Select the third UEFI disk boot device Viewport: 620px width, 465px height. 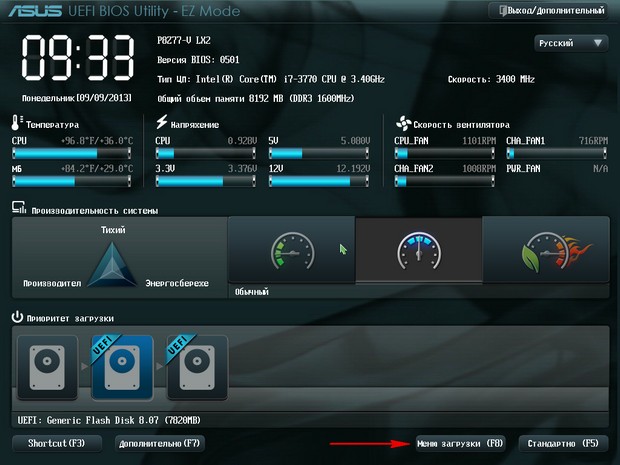point(197,368)
